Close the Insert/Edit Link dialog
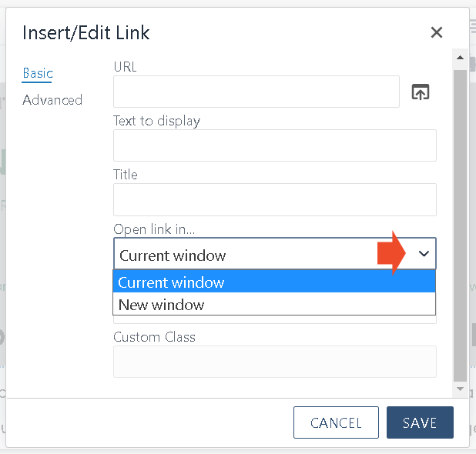The image size is (476, 454). tap(437, 32)
